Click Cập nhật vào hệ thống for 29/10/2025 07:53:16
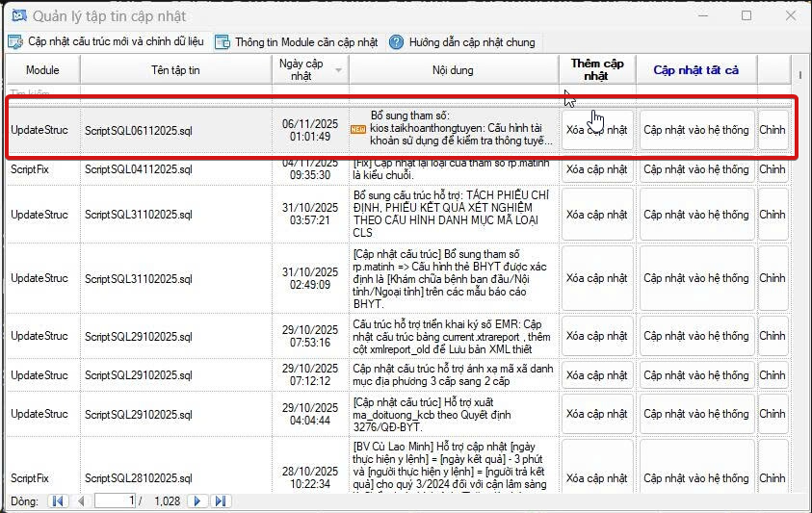 [696, 336]
